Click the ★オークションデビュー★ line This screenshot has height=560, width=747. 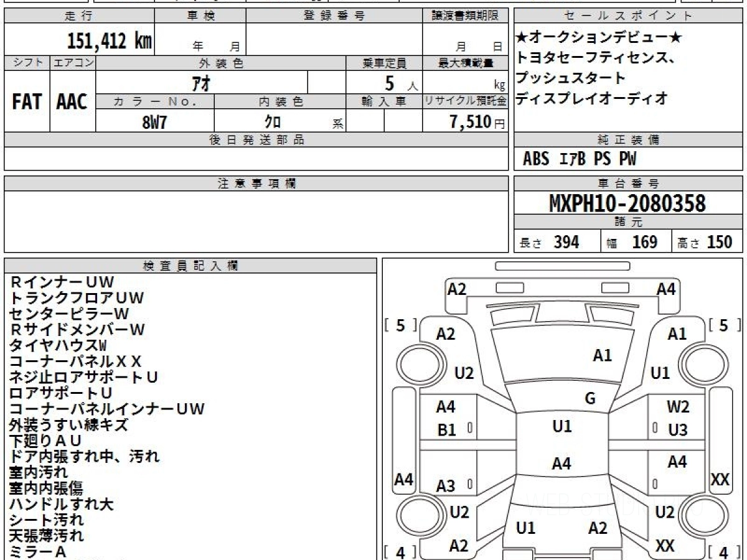tap(599, 38)
